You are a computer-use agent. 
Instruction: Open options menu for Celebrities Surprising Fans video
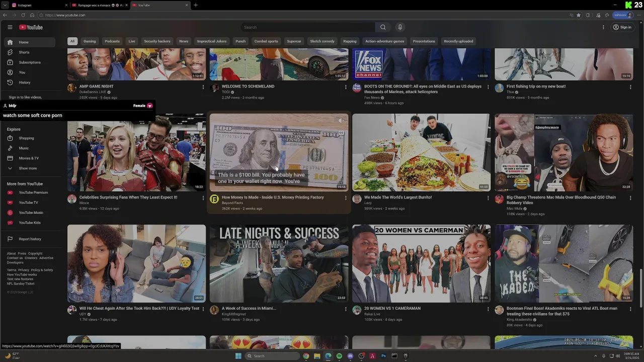coord(203,198)
